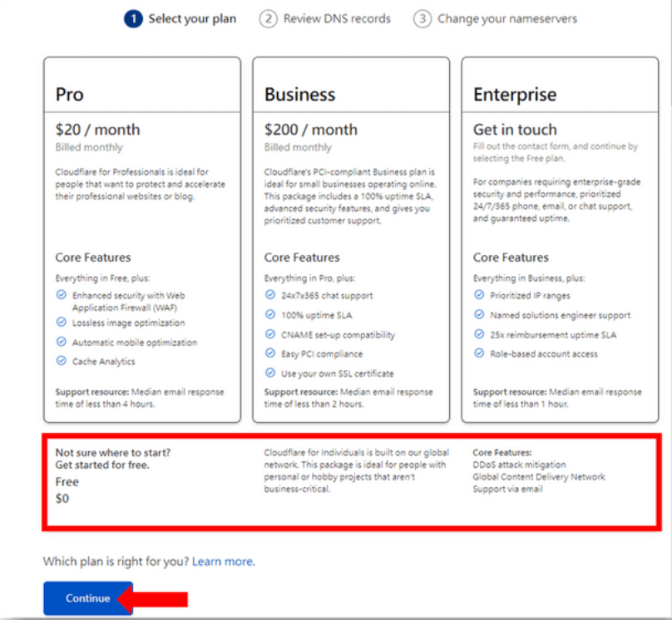Click checkmark icon beside Role-based account access

coord(478,354)
